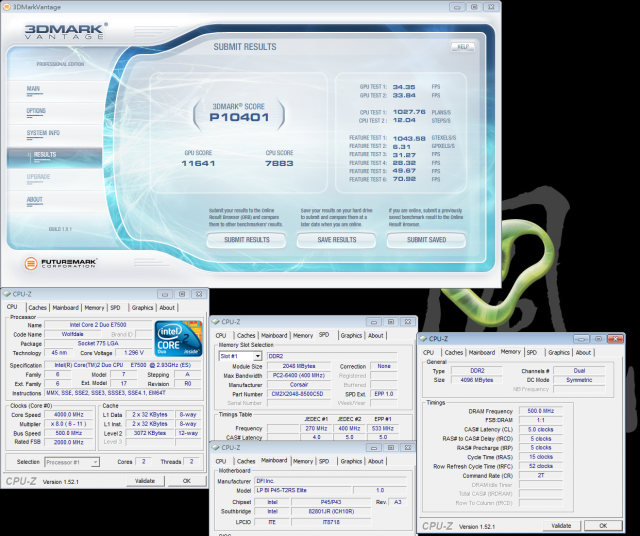
Task: Click the Name field Intel Core 2 Duo E7500
Action: point(98,325)
